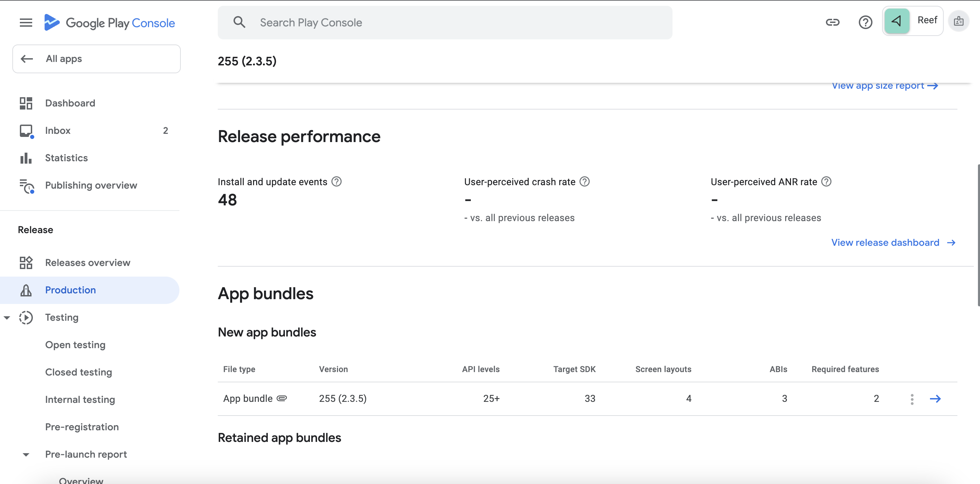Click the Version column header
Screen dimensions: 980x484
[333, 369]
